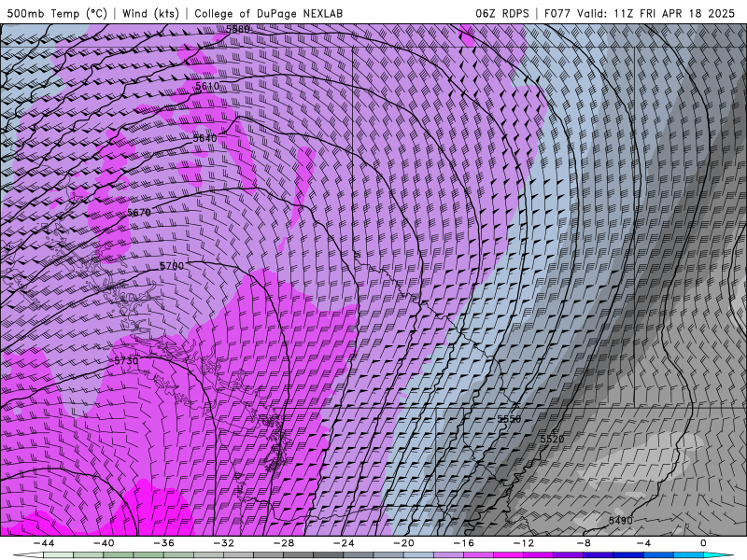747x560 pixels.
Task: Click the -24 color scale label
Action: [344, 543]
